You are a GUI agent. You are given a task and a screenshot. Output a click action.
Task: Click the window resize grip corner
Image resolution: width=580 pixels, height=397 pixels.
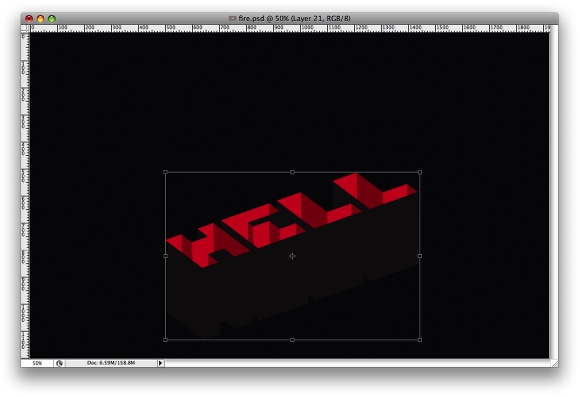(554, 363)
